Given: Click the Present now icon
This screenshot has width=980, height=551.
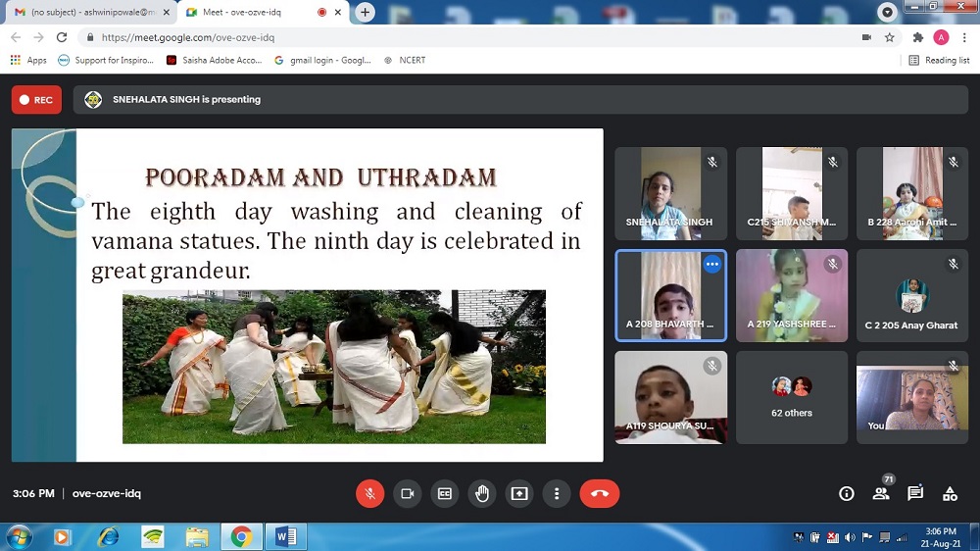Looking at the screenshot, I should 519,493.
